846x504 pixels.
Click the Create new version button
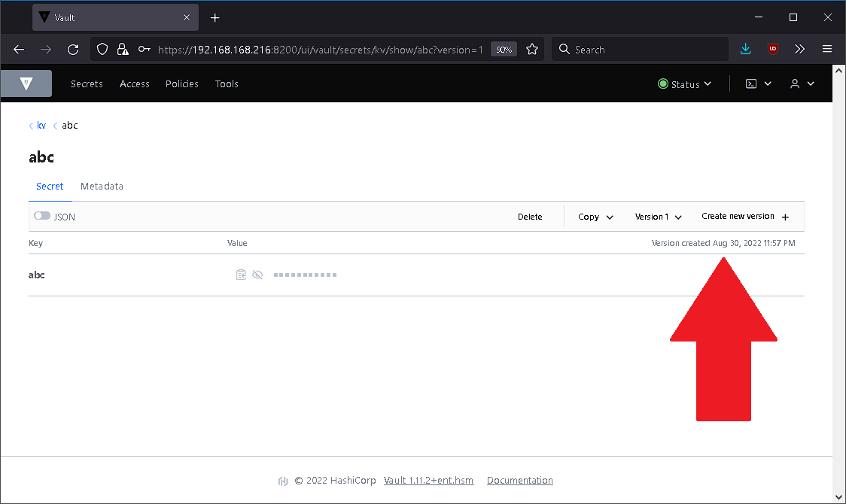click(x=744, y=216)
